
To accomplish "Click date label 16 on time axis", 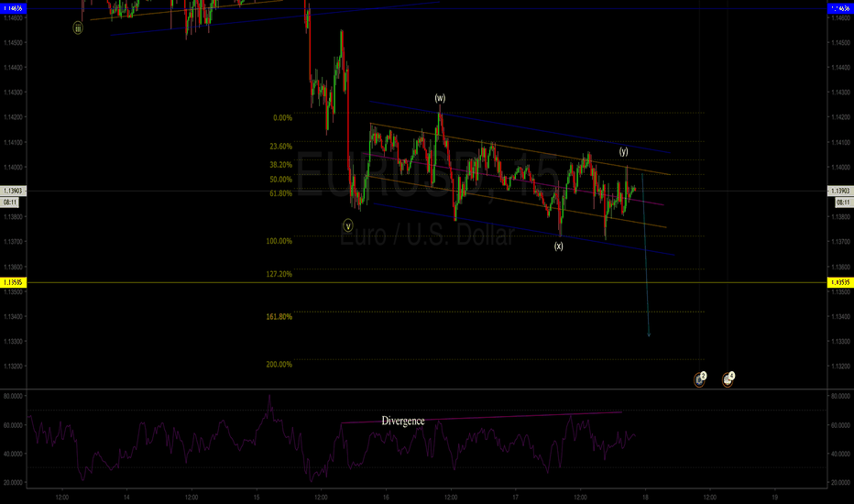I will click(386, 497).
